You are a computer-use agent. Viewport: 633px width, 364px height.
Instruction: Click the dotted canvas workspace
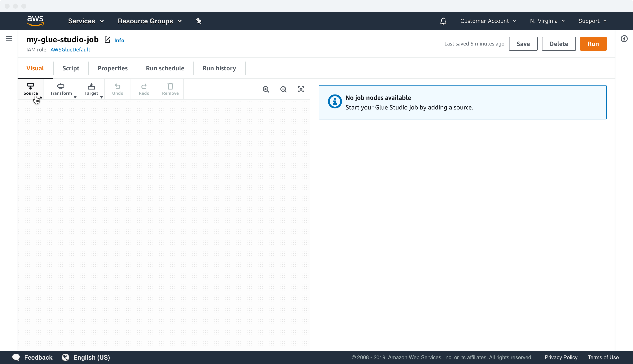tap(164, 225)
